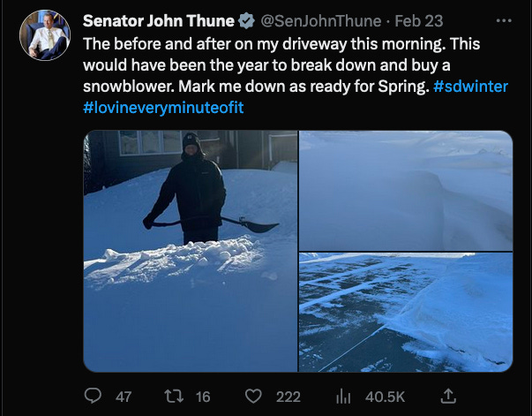Viewport: 532px width, 416px height.
Task: Click the 222 likes count
Action: coord(287,397)
